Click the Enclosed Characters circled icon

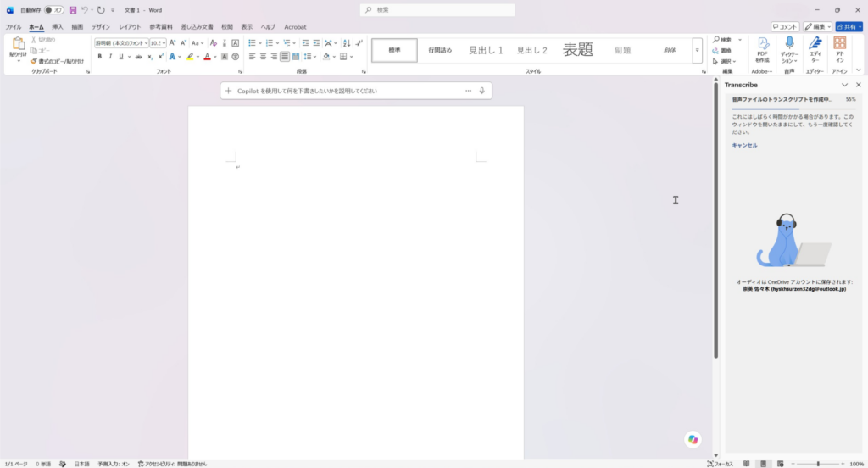tap(236, 57)
